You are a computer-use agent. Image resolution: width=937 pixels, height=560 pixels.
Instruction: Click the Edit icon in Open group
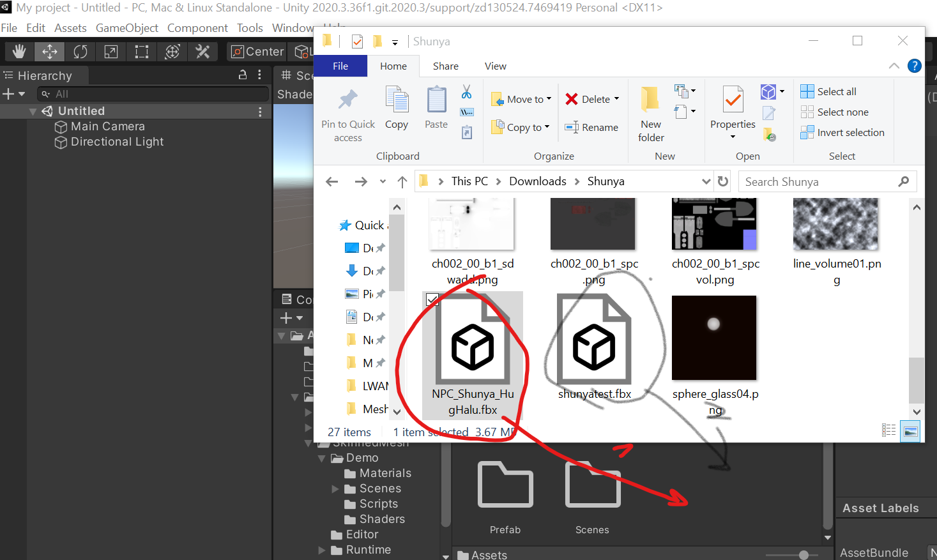coord(769,113)
